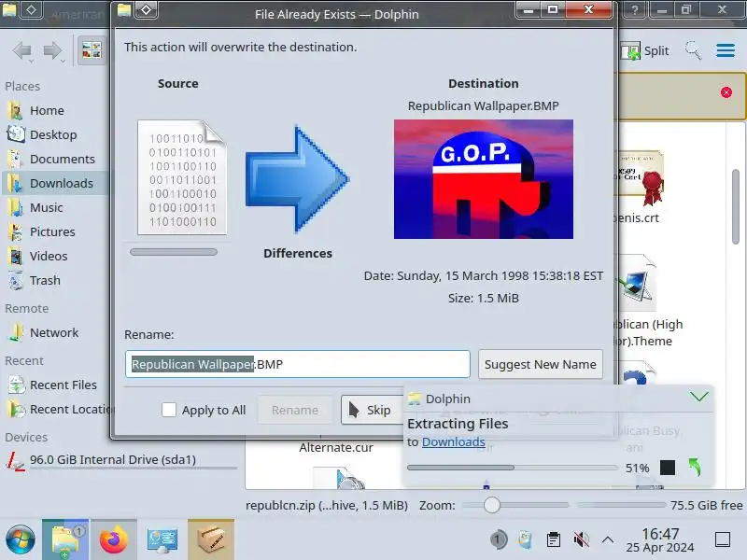The height and width of the screenshot is (560, 747).
Task: Open the Downloads link in the extraction notification
Action: point(454,441)
